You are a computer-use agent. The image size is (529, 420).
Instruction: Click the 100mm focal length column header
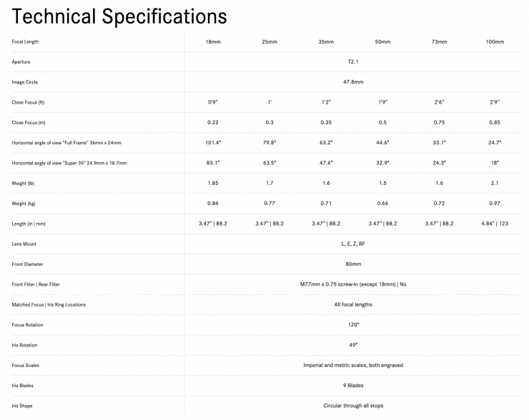[x=495, y=42]
